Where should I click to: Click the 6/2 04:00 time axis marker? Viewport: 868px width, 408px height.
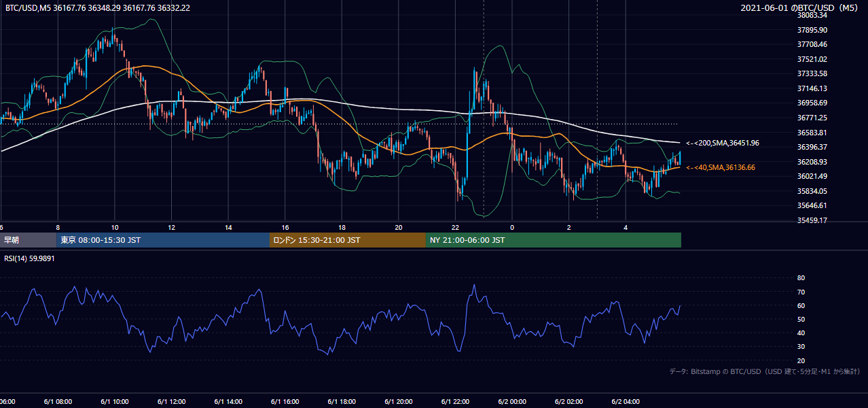(626, 401)
